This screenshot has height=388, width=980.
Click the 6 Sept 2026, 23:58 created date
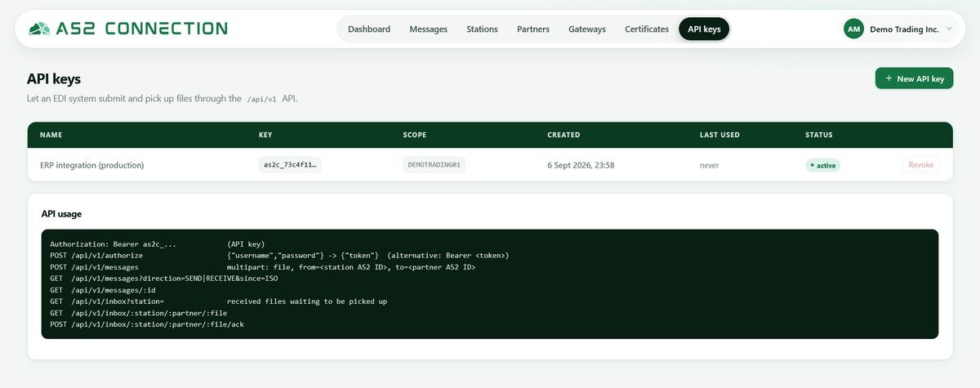click(x=581, y=165)
